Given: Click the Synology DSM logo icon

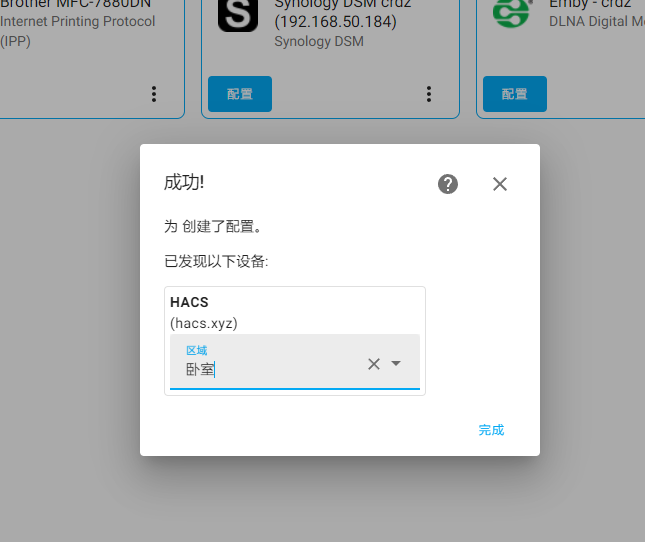Looking at the screenshot, I should (x=237, y=15).
